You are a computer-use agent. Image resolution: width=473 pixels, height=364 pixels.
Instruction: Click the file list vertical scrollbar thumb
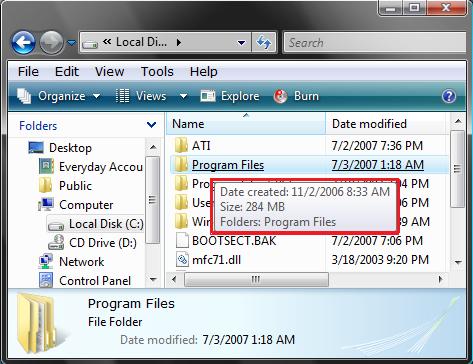pos(457,169)
